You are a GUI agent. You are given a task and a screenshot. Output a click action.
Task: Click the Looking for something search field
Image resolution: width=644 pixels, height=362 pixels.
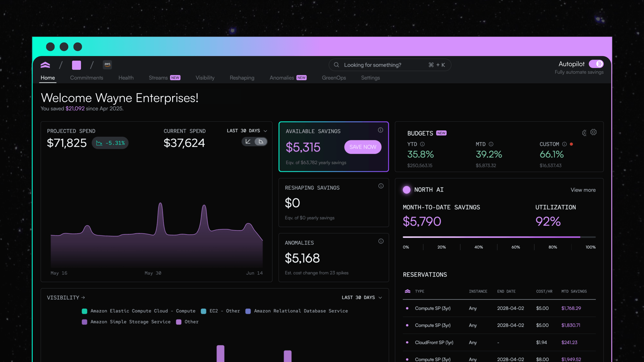(390, 65)
